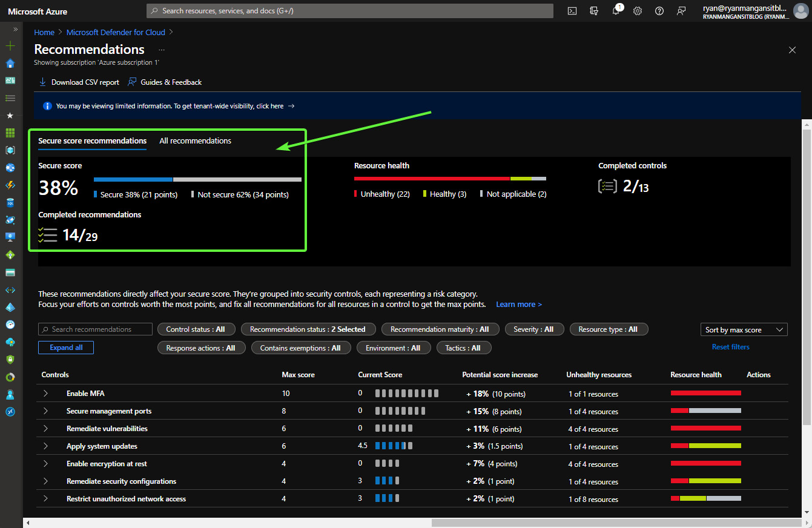Open Home from the sidebar house icon
Image resolution: width=812 pixels, height=528 pixels.
[10, 64]
